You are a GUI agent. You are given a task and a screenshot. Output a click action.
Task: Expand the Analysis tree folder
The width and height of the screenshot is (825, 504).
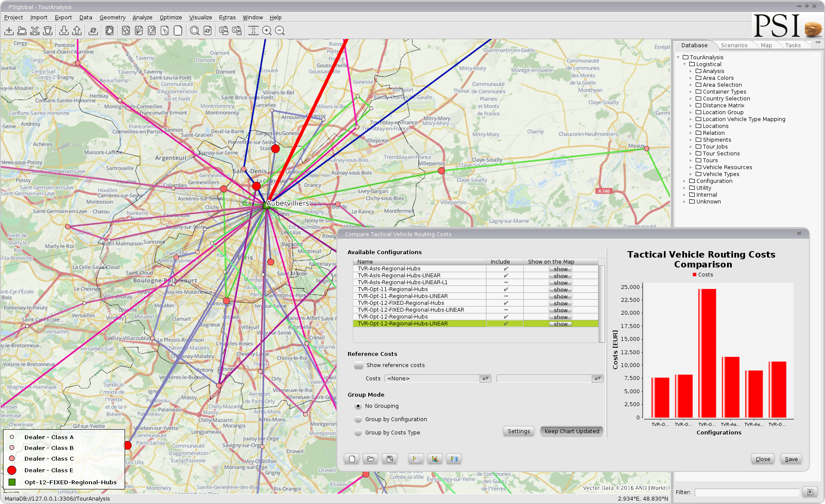(691, 71)
